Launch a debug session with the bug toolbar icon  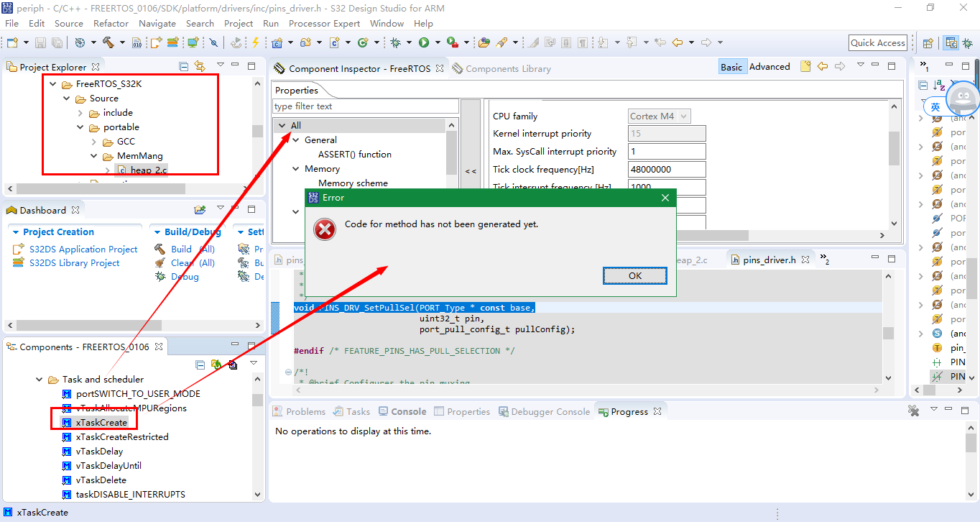[396, 43]
